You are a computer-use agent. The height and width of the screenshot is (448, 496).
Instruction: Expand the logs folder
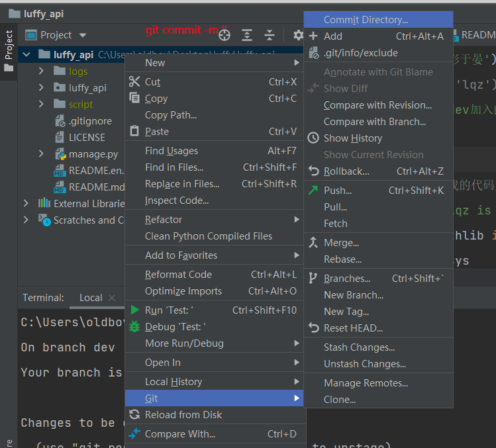pyautogui.click(x=41, y=71)
